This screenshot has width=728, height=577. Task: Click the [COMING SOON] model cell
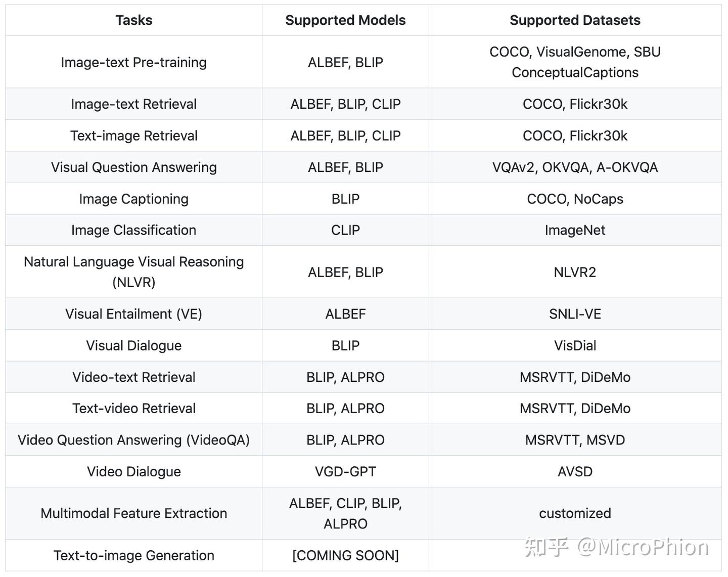(x=345, y=555)
